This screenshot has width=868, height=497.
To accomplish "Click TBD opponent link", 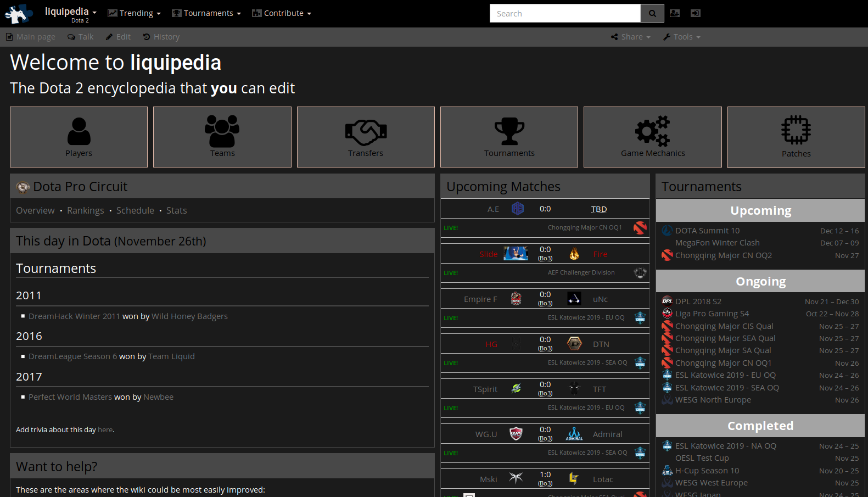I will [599, 209].
